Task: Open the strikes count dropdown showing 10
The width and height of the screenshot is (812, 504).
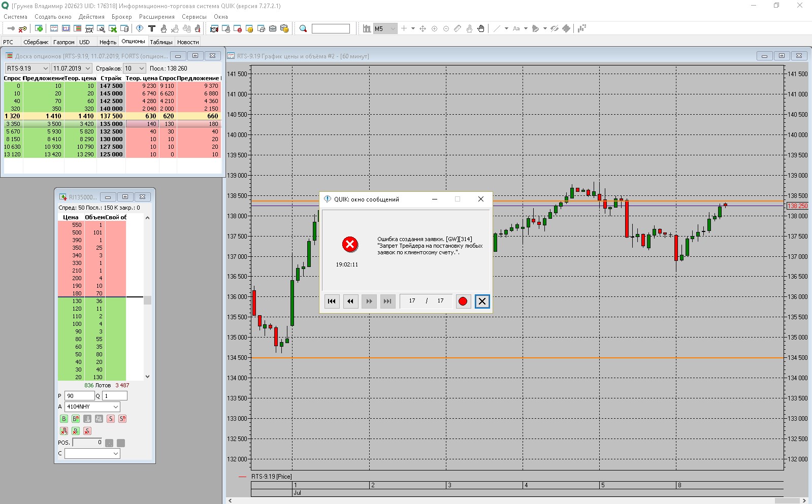Action: tap(135, 68)
